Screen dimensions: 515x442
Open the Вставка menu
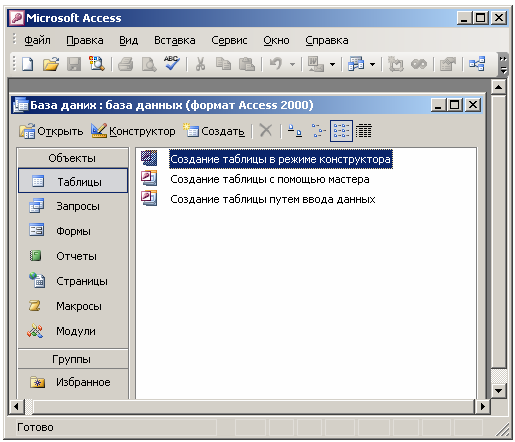point(175,40)
